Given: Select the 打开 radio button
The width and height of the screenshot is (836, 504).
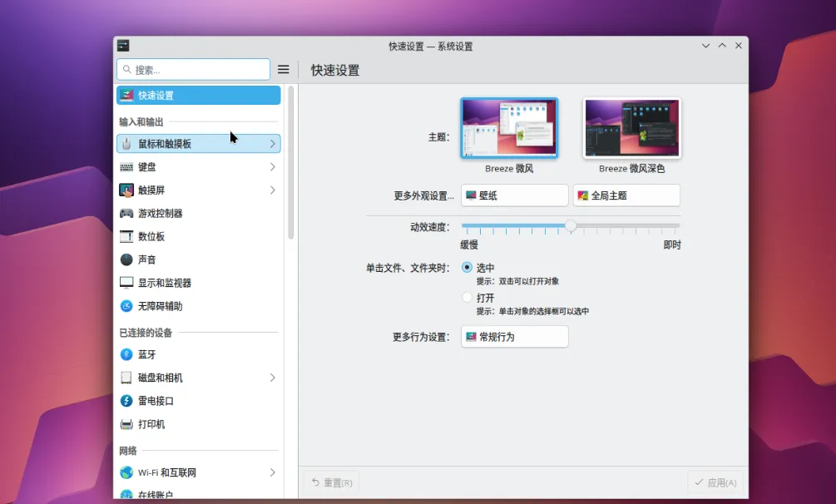Looking at the screenshot, I should (467, 298).
